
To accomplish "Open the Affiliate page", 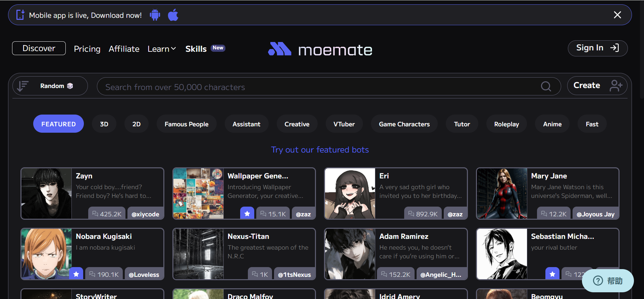I will point(124,49).
